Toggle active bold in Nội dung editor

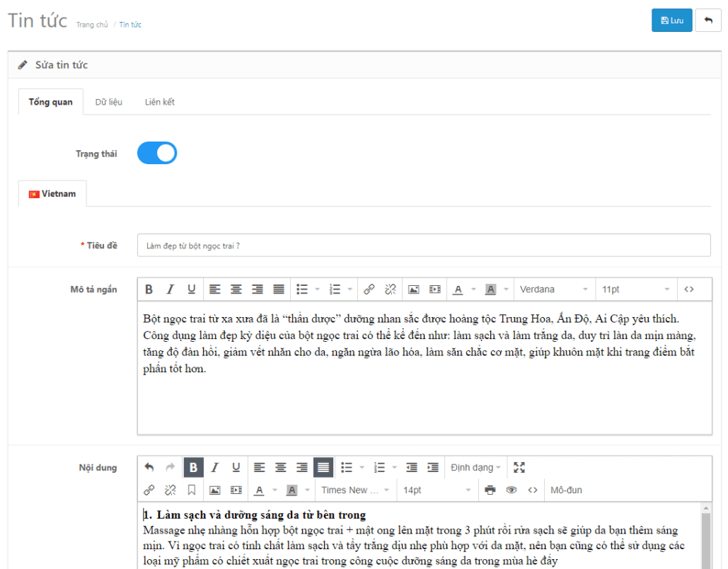193,467
